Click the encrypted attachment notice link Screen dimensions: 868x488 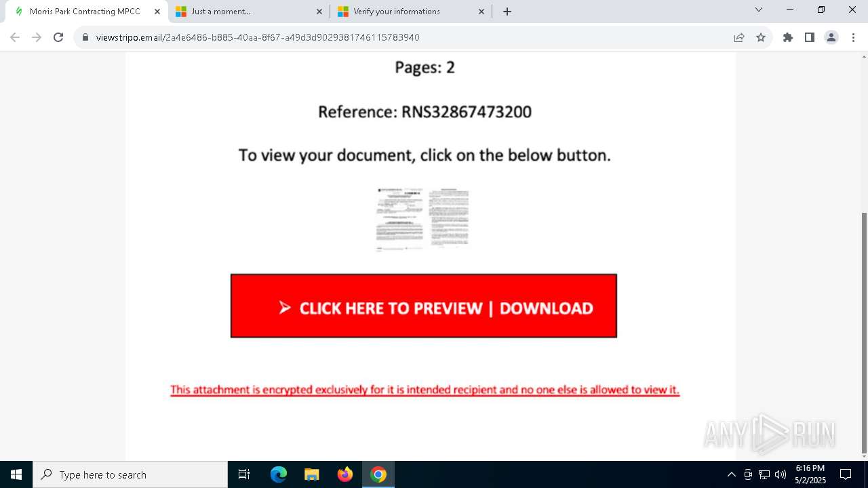click(x=425, y=390)
